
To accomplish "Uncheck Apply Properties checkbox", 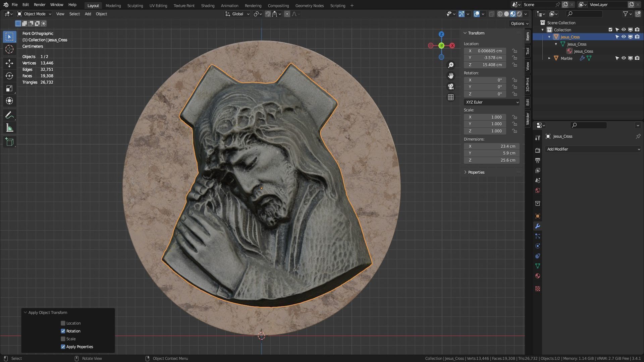I will point(63,347).
